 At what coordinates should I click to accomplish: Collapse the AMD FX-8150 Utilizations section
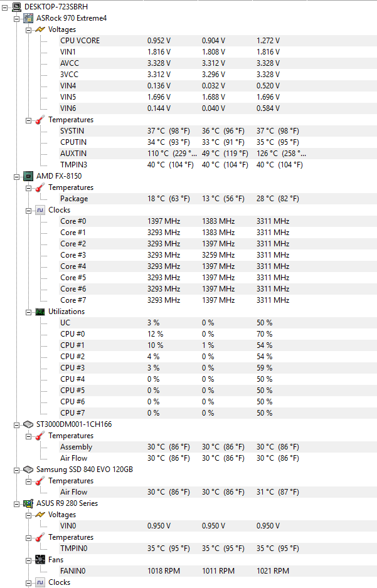pos(28,312)
